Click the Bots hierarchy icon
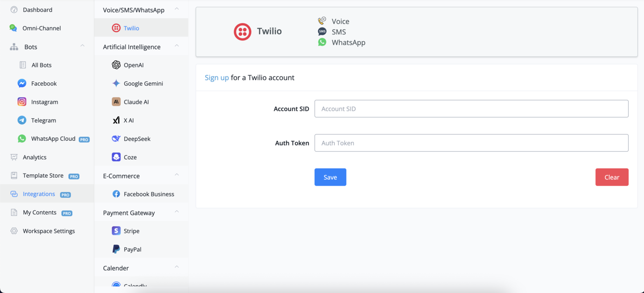The height and width of the screenshot is (293, 644). pyautogui.click(x=14, y=47)
